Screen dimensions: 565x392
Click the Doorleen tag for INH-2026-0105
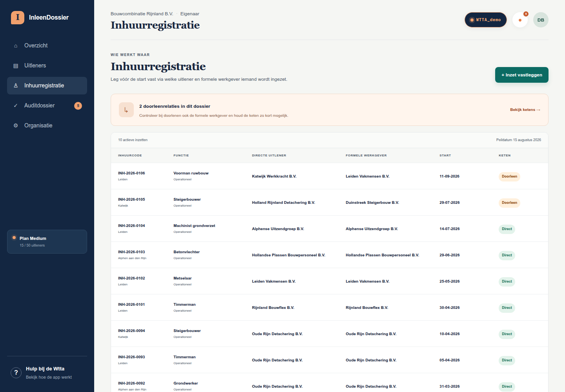pos(509,203)
